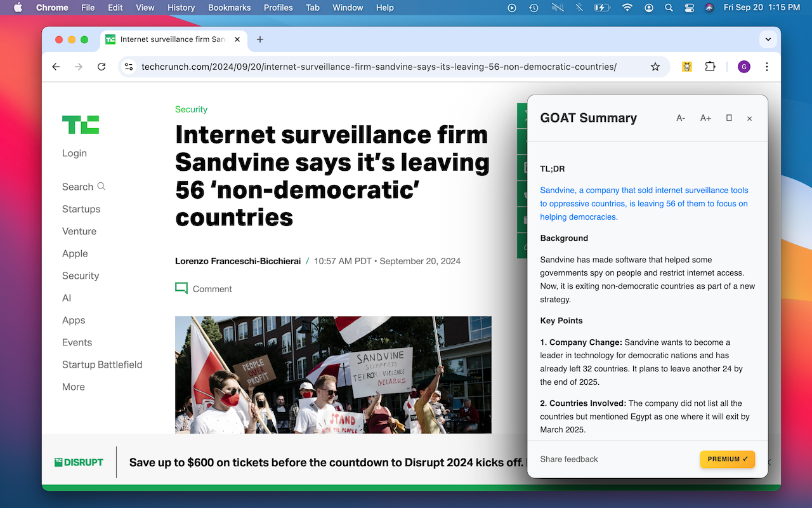
Task: Open the Login link in sidebar
Action: pos(74,153)
